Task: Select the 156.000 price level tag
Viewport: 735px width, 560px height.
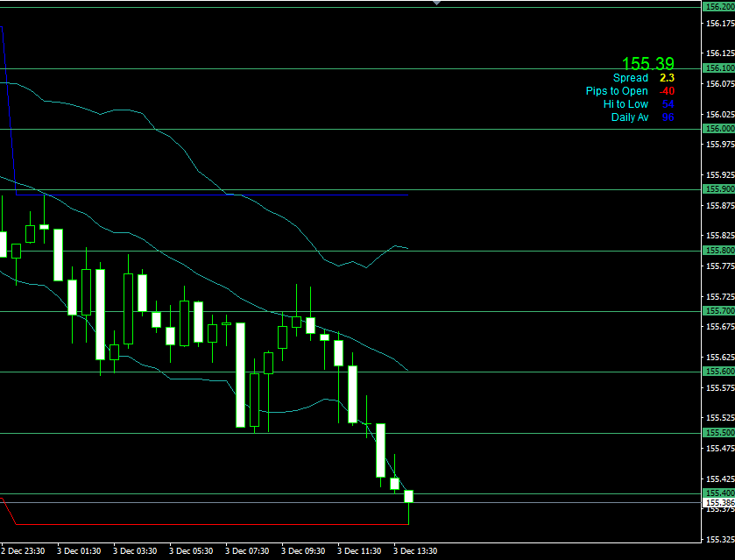Action: pos(718,129)
